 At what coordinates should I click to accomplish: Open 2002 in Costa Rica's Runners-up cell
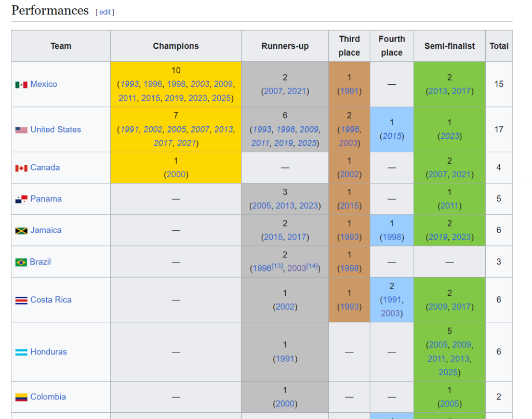(285, 307)
